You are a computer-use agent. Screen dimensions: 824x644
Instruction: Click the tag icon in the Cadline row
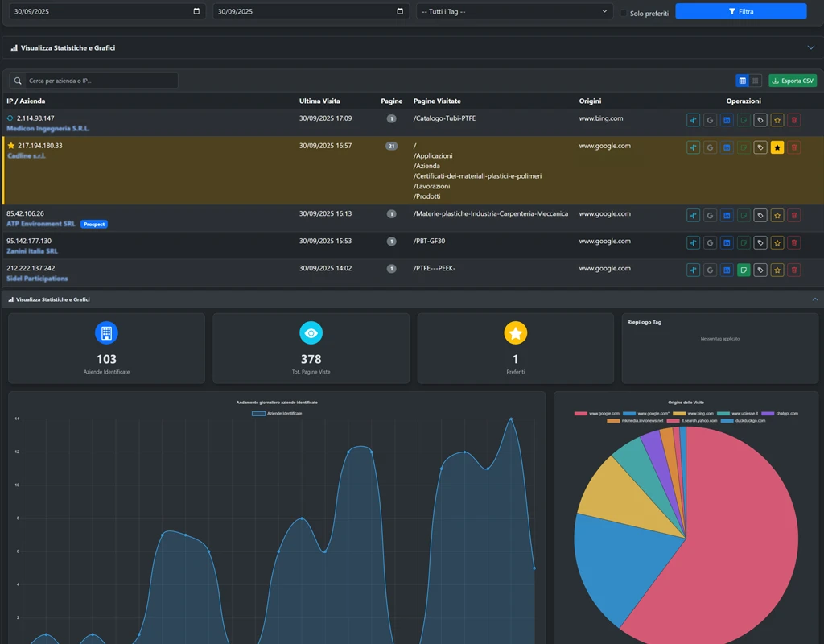click(x=760, y=148)
